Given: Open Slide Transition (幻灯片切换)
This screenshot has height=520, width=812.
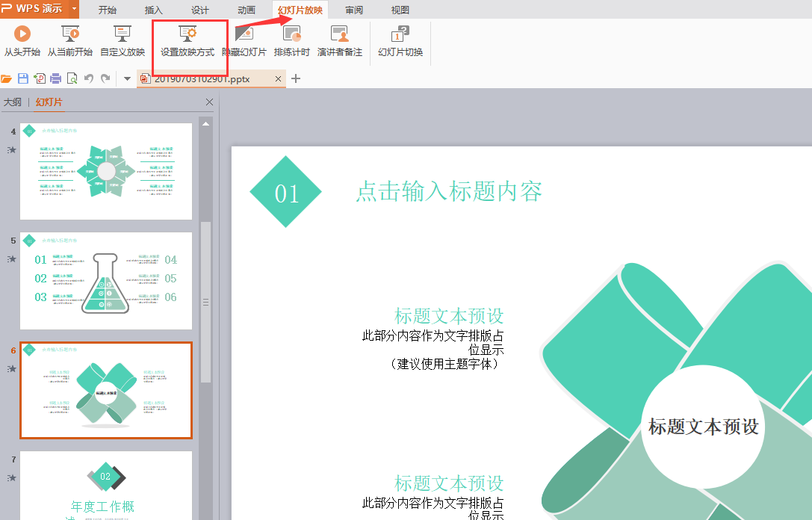Looking at the screenshot, I should pos(400,41).
